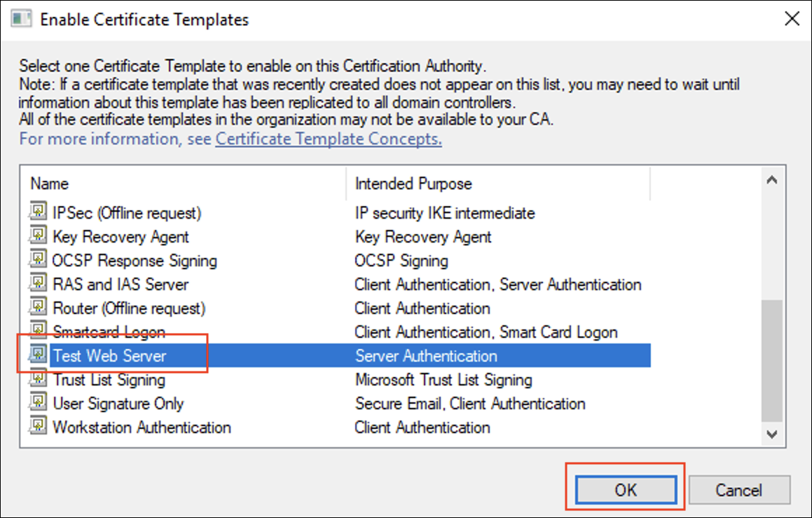The width and height of the screenshot is (812, 518).
Task: Click the Trust List Signing template icon
Action: tap(38, 379)
